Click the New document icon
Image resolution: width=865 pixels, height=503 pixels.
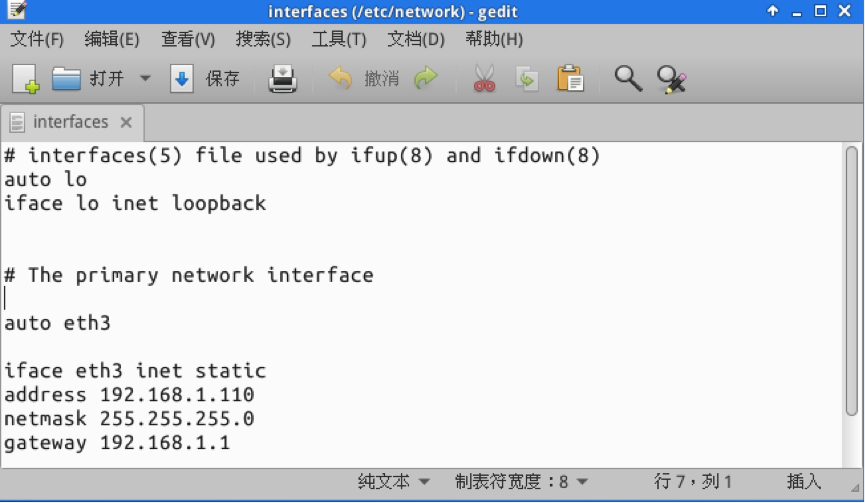[25, 79]
